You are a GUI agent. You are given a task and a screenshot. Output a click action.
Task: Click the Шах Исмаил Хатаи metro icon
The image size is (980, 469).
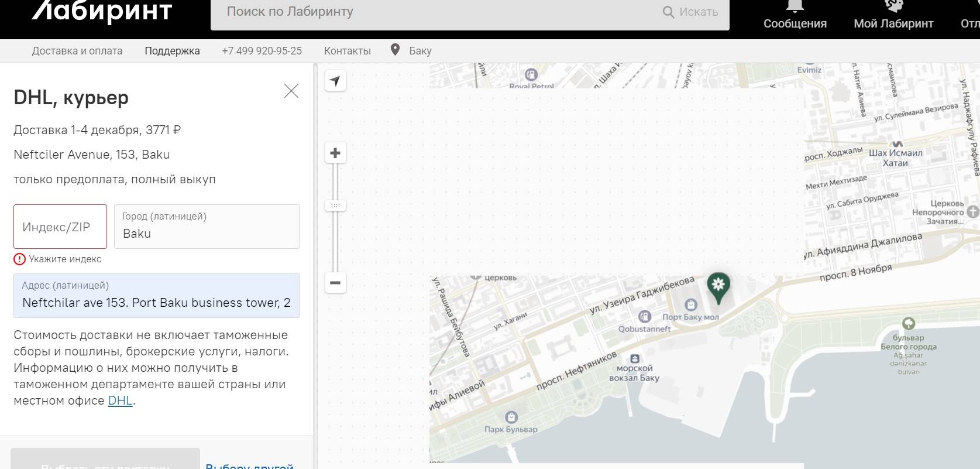896,143
